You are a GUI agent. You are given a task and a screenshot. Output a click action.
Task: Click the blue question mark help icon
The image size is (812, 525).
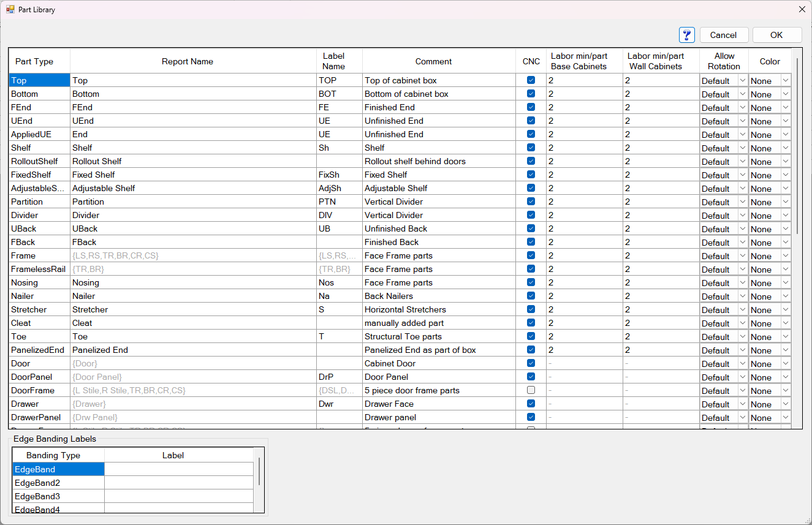[x=686, y=35]
